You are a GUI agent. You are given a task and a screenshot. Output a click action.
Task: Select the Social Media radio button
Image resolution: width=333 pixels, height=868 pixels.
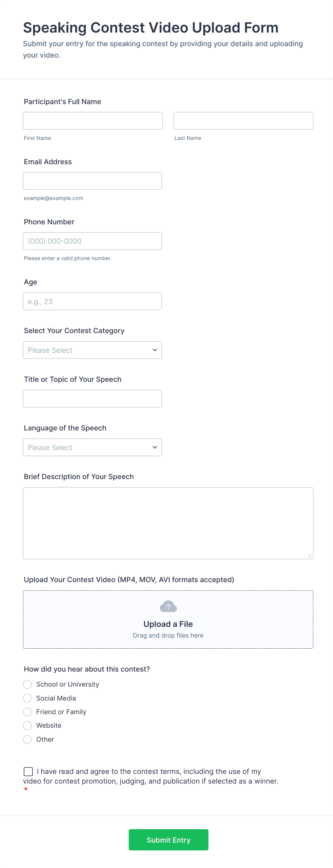[28, 698]
